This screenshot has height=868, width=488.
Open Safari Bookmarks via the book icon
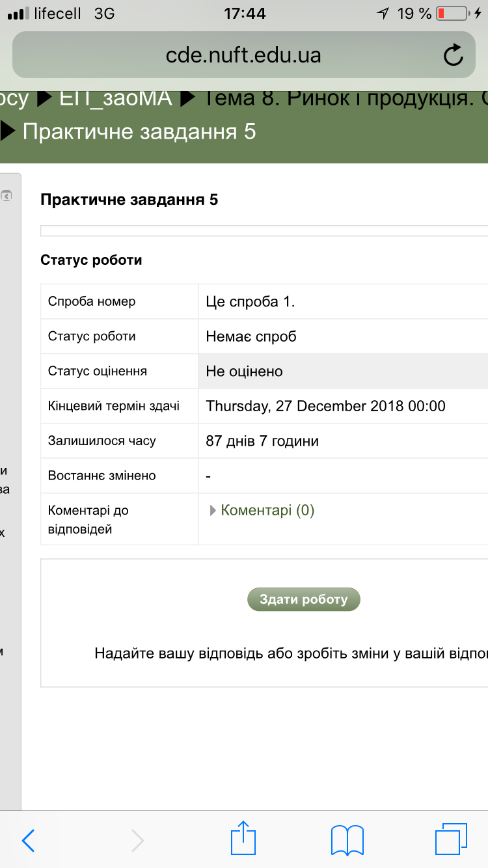tap(346, 839)
